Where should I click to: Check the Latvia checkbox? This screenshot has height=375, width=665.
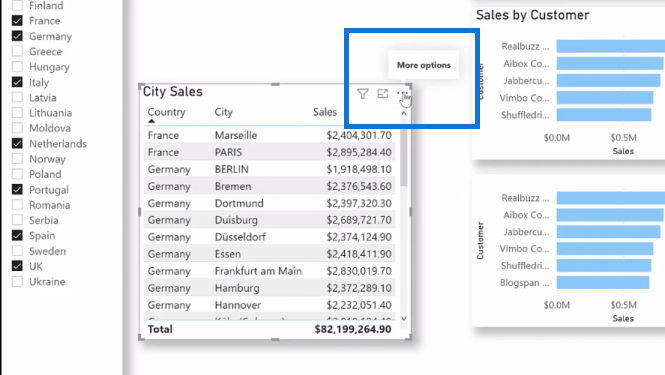point(17,97)
